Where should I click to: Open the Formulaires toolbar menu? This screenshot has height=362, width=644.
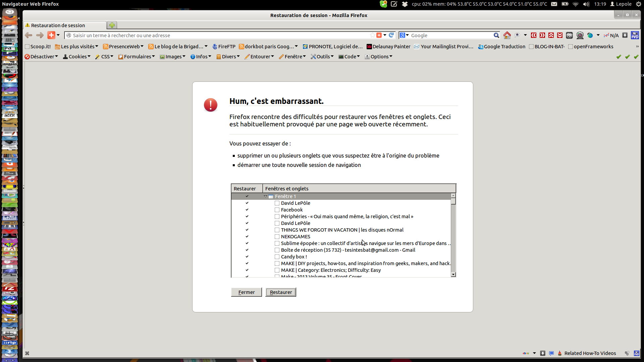(137, 57)
